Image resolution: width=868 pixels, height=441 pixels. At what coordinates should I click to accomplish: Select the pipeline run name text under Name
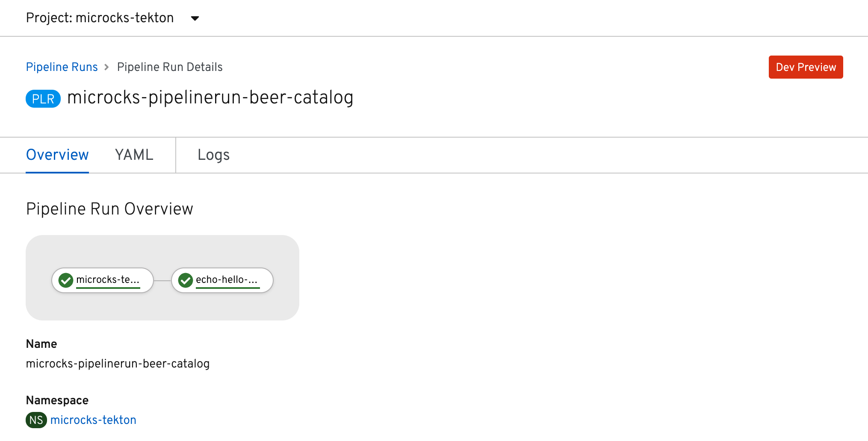118,364
